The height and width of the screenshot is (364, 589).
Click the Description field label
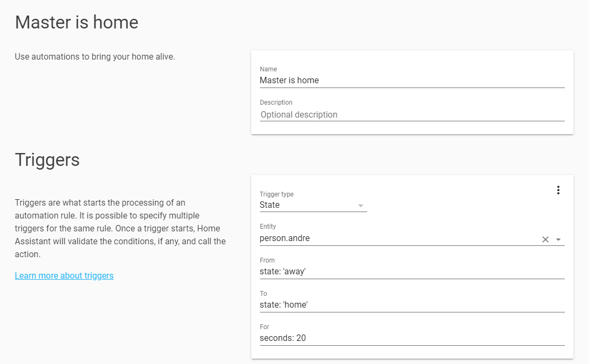pyautogui.click(x=276, y=103)
